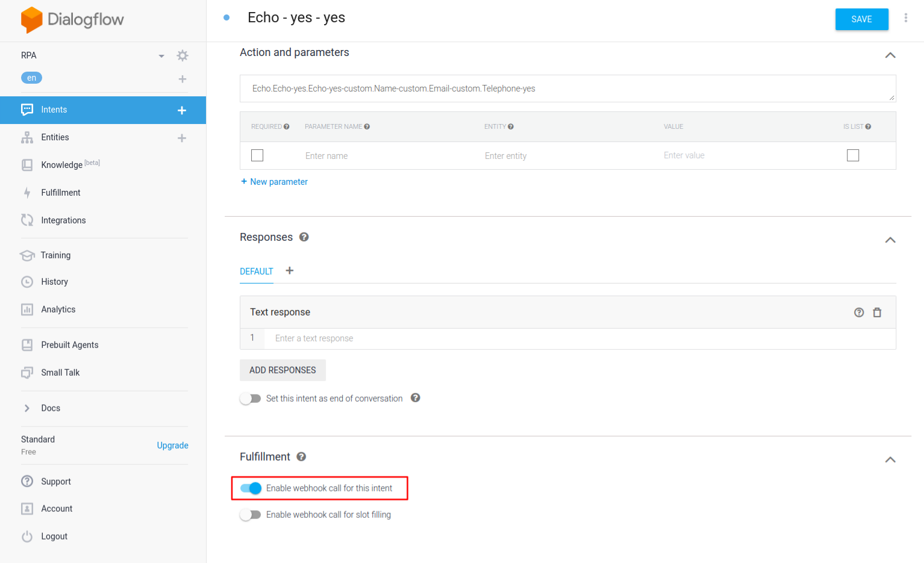Select the DEFAULT responses tab

[x=257, y=272]
